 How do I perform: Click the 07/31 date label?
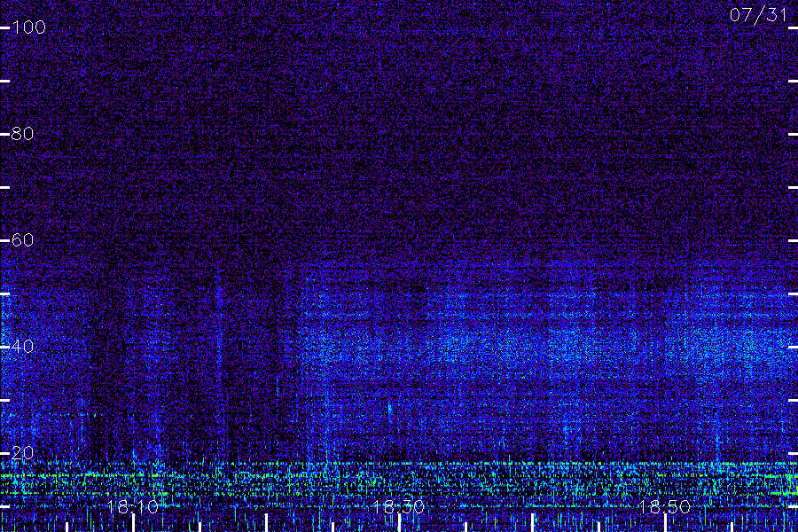pos(758,15)
